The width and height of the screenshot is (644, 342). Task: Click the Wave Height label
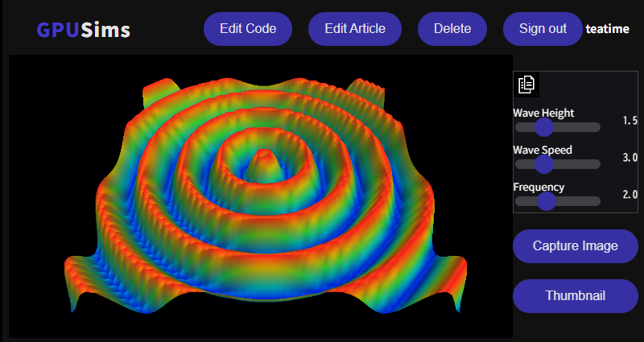(543, 113)
